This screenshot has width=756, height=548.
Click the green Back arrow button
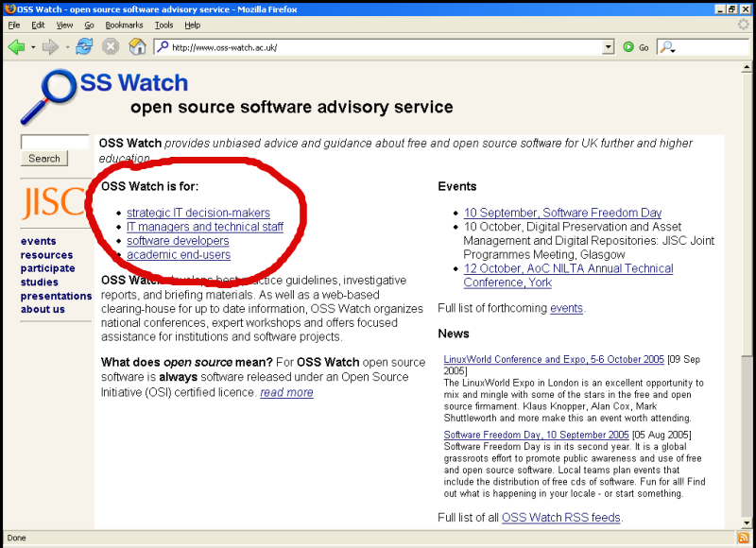click(x=17, y=47)
